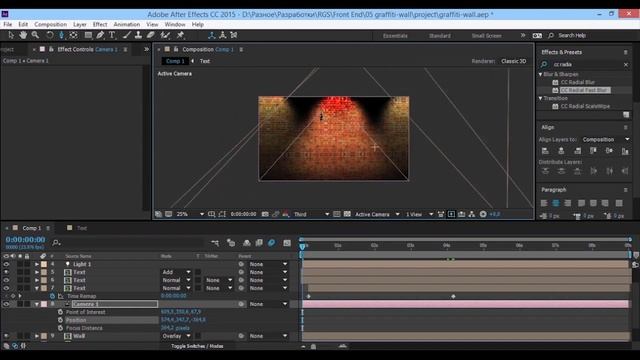
Task: Hide Light 1 layer with eye toggle
Action: click(x=6, y=264)
